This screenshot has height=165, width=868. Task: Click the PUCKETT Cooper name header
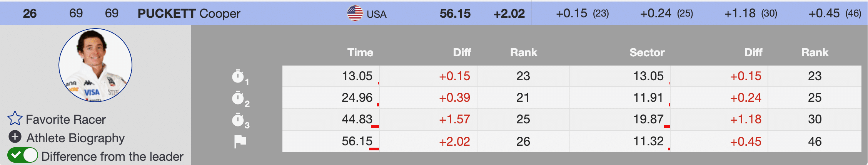189,13
